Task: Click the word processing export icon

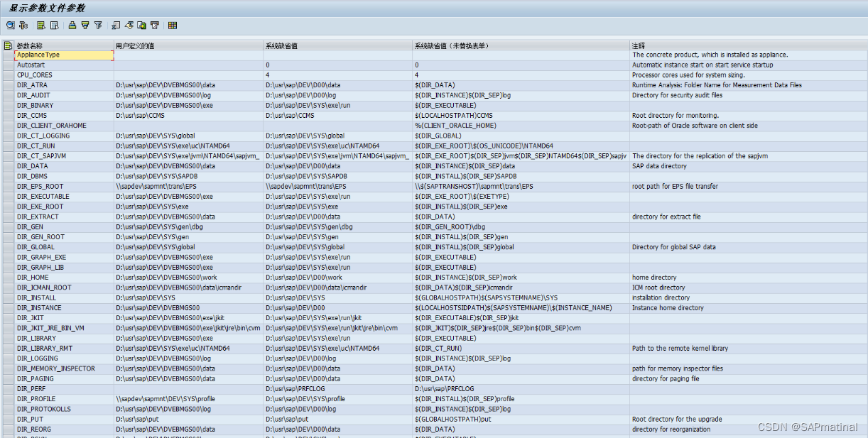Action: point(129,26)
